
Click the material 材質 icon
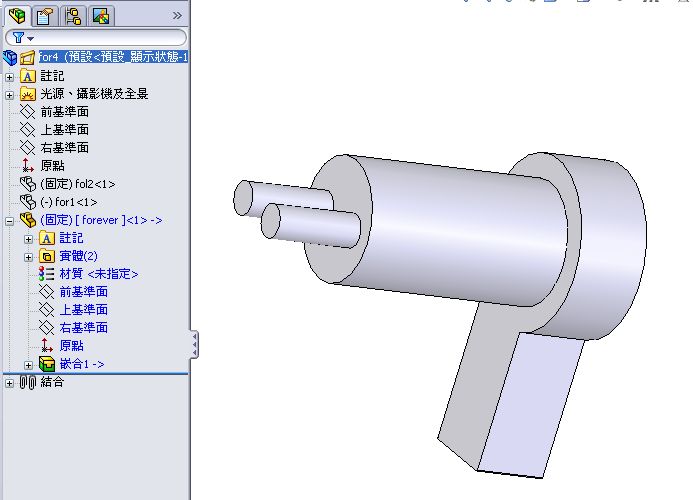[x=46, y=274]
